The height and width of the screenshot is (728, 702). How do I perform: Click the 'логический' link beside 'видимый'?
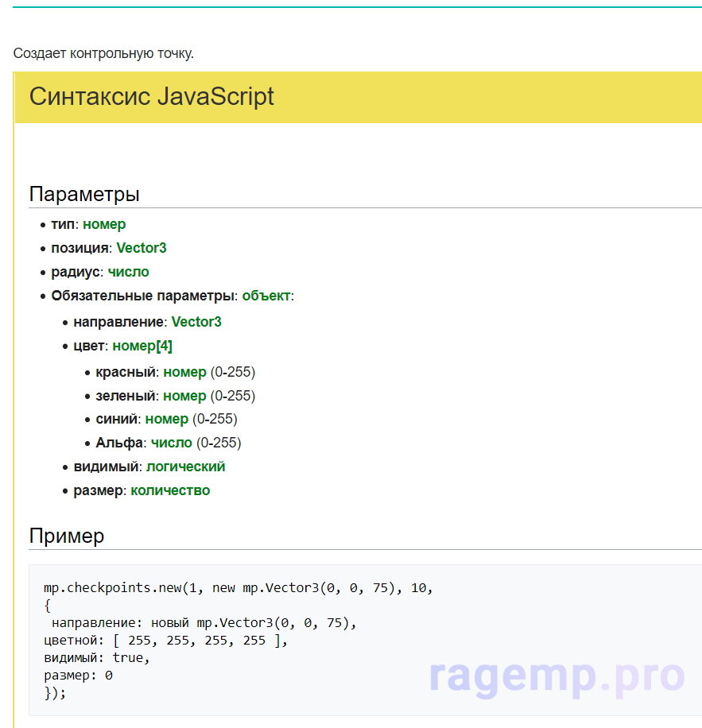point(185,467)
